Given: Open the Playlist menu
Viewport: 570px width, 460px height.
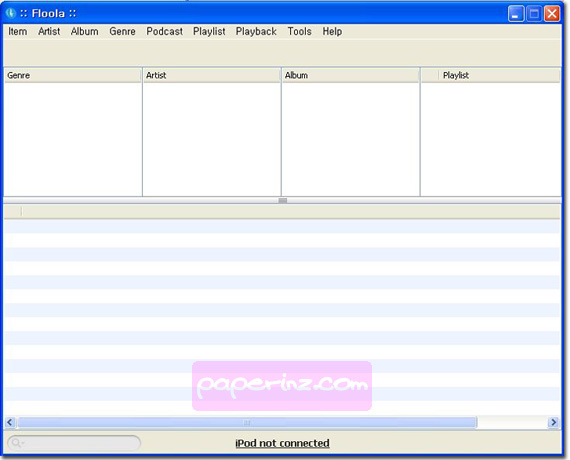Looking at the screenshot, I should point(209,32).
